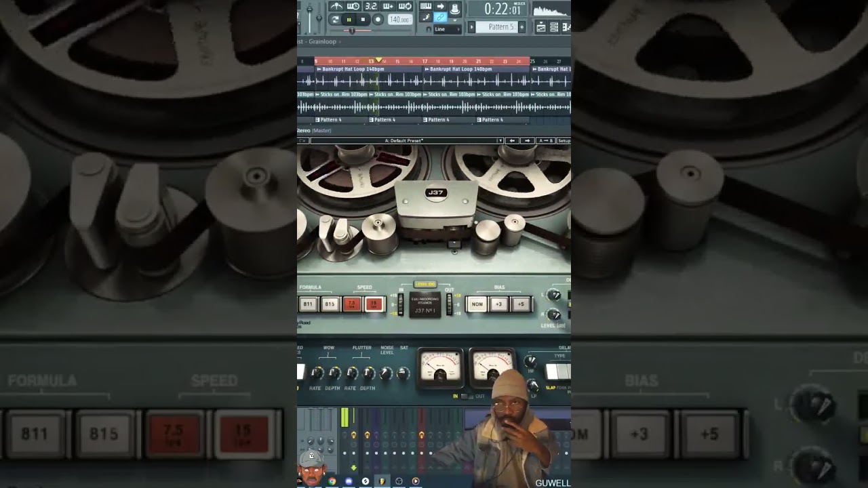Add a new pattern with the plus button
This screenshot has height=488, width=868.
point(521,27)
